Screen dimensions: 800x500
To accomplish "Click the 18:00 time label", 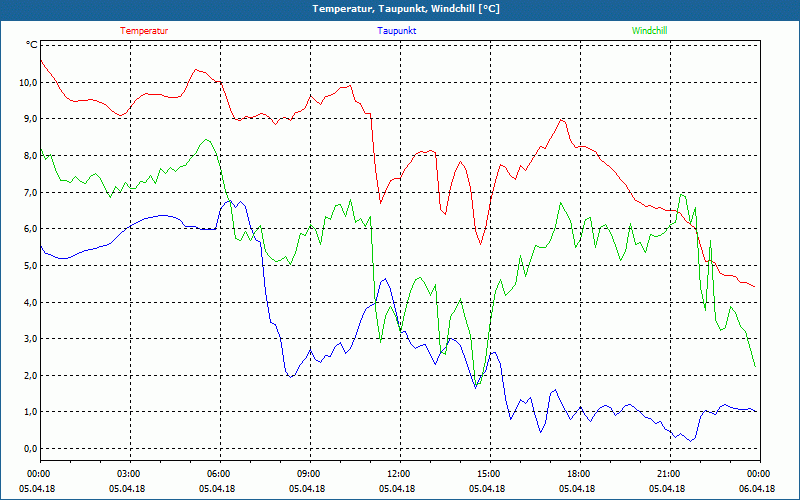I will click(577, 474).
